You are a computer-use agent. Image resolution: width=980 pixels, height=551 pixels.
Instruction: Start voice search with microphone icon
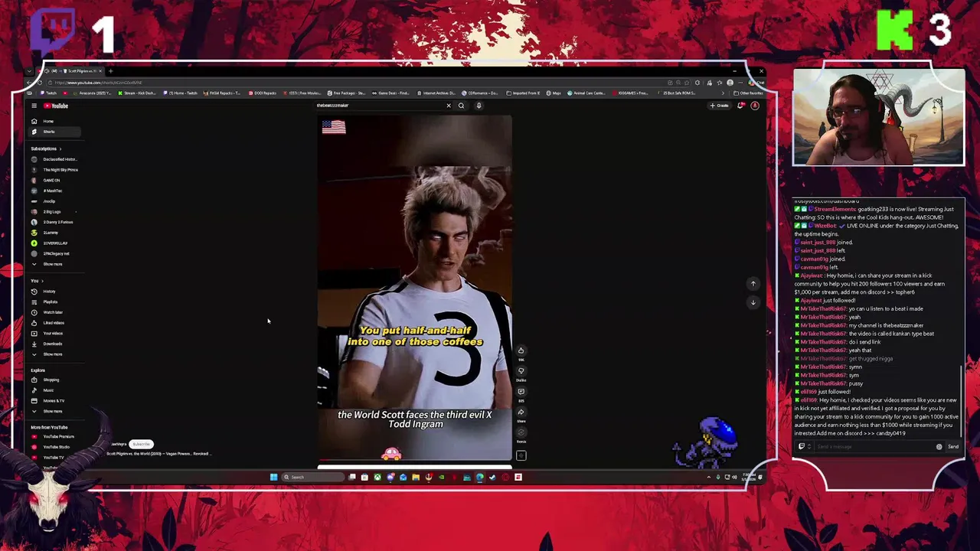[479, 106]
